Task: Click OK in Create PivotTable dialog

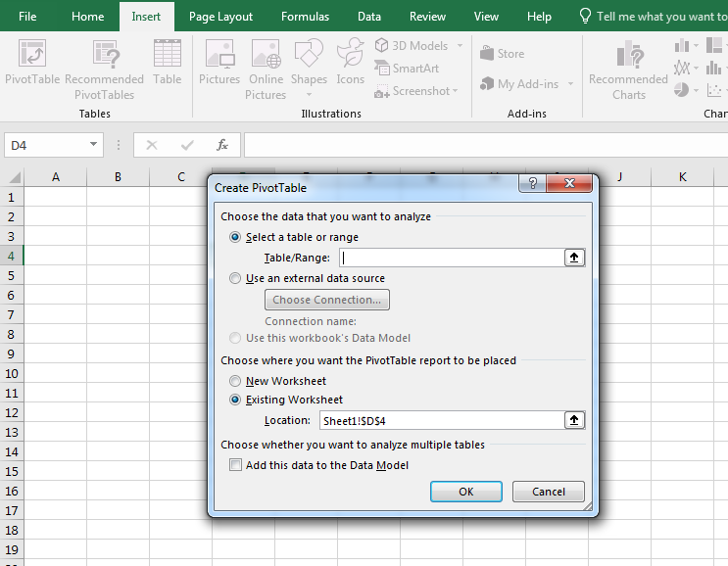Action: 466,492
